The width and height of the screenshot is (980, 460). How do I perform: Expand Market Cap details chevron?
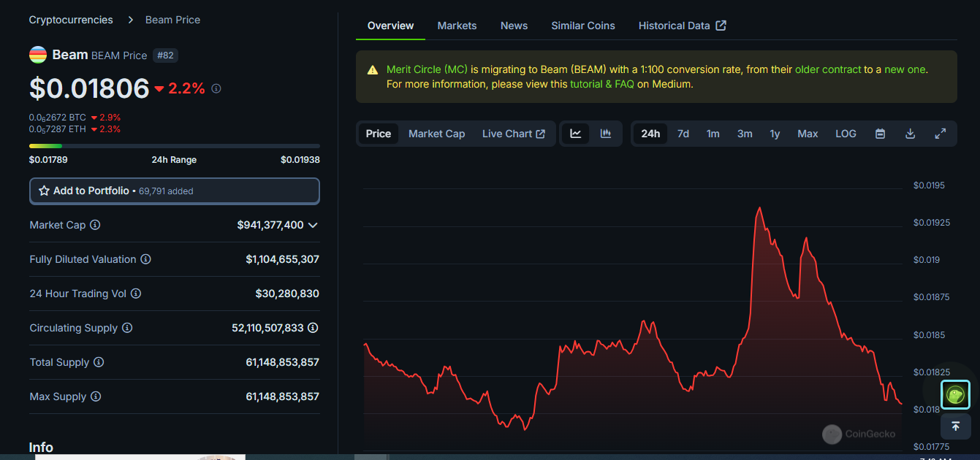[x=314, y=225]
